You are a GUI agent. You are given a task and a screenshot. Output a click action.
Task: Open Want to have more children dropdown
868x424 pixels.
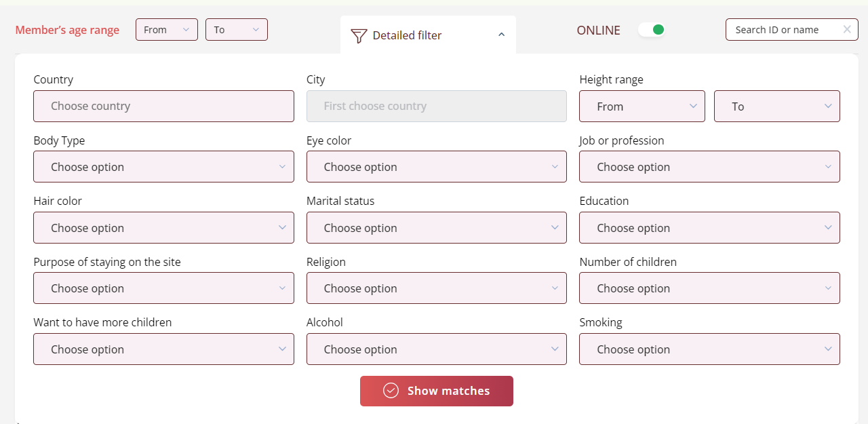coord(163,349)
